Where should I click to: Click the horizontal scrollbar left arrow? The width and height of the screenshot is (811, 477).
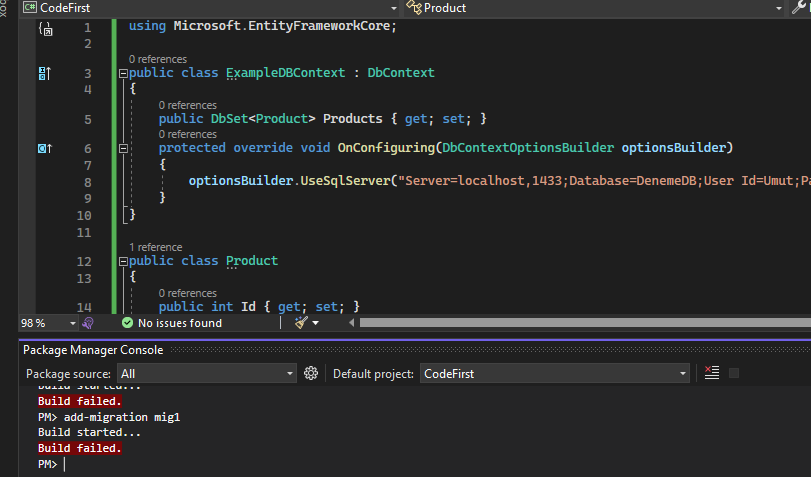coord(352,323)
